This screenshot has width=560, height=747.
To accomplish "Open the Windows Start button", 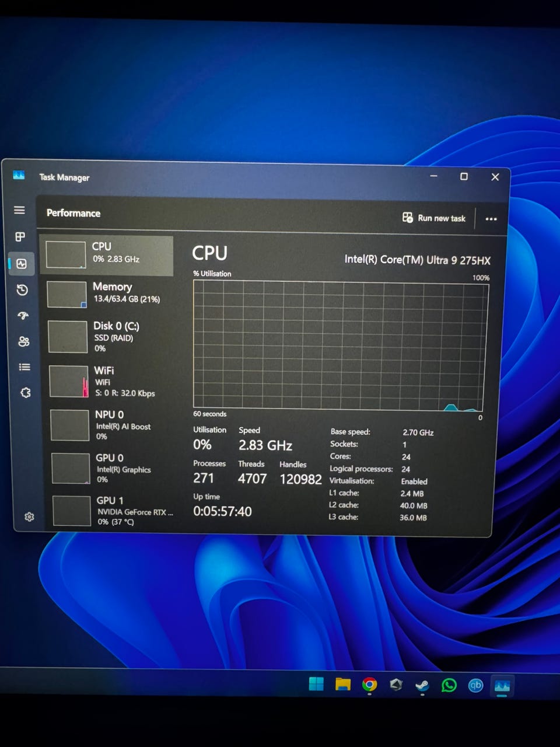I will click(x=316, y=683).
